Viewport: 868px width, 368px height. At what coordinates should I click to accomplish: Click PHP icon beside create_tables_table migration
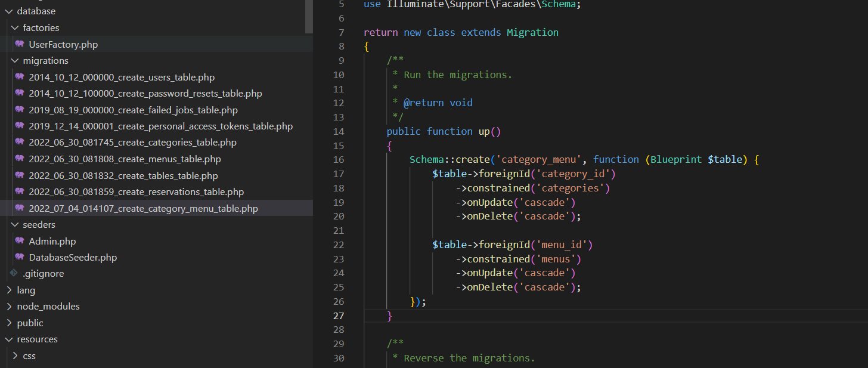coord(20,175)
